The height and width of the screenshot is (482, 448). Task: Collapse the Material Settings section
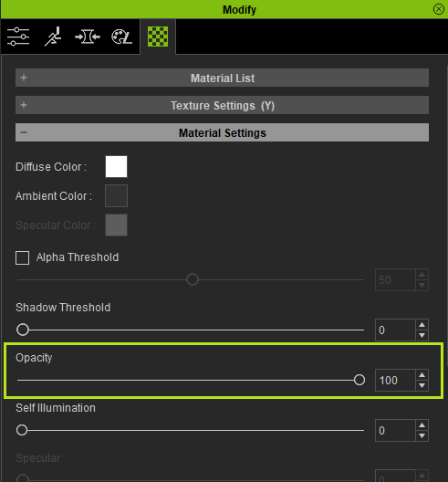(222, 132)
